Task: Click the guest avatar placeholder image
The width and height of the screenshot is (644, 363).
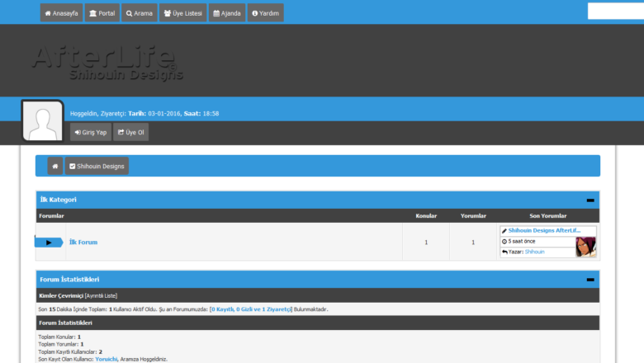Action: point(42,121)
